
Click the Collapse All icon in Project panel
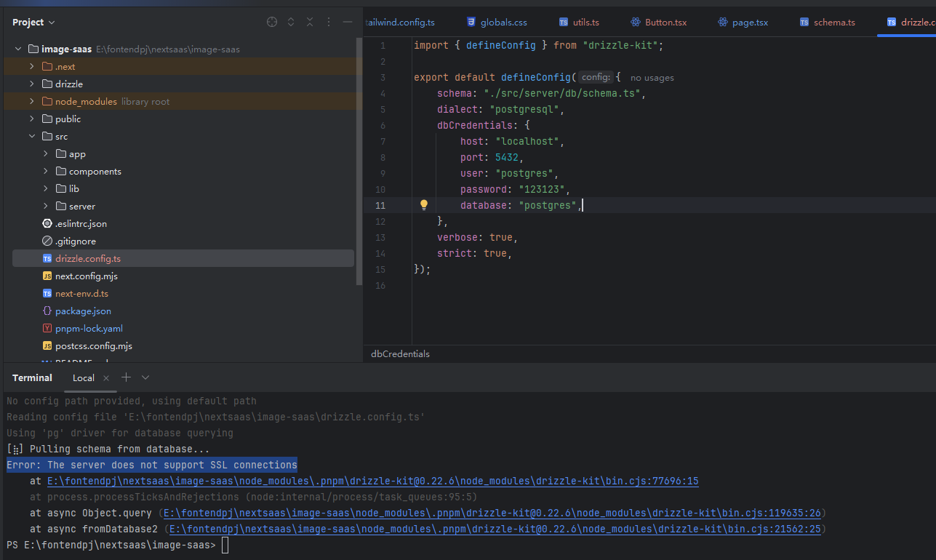pos(310,22)
